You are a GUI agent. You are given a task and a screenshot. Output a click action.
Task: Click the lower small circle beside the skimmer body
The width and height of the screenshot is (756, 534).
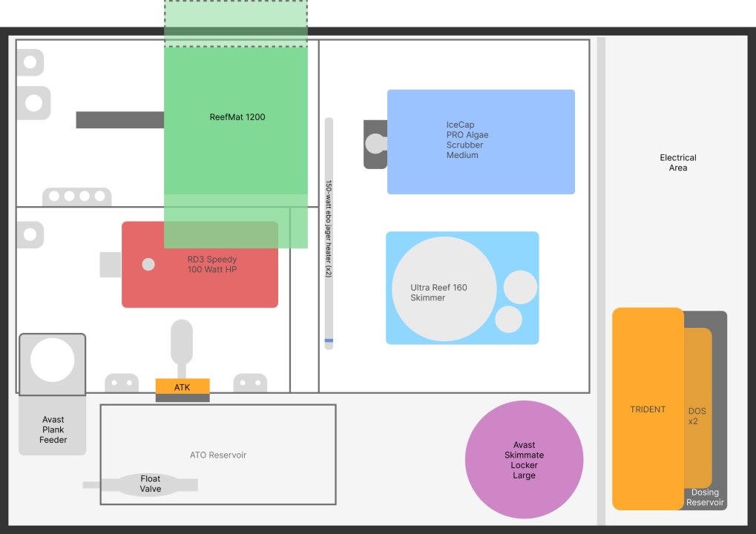(x=509, y=320)
